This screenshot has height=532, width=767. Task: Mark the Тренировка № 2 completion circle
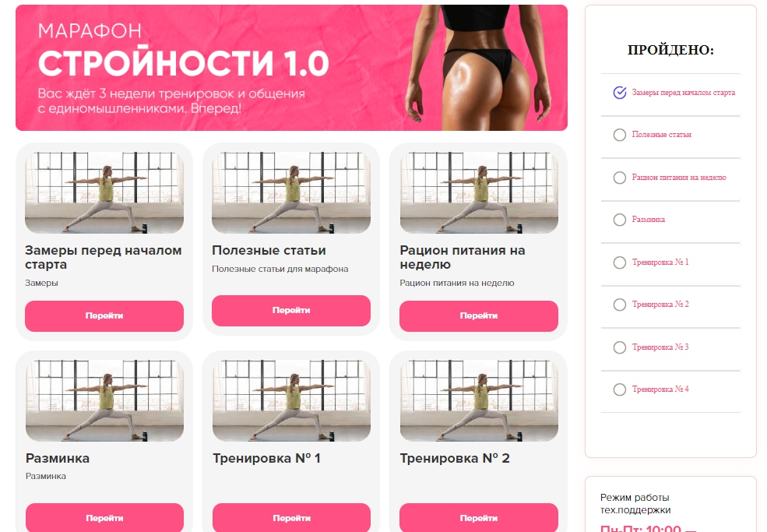click(620, 305)
